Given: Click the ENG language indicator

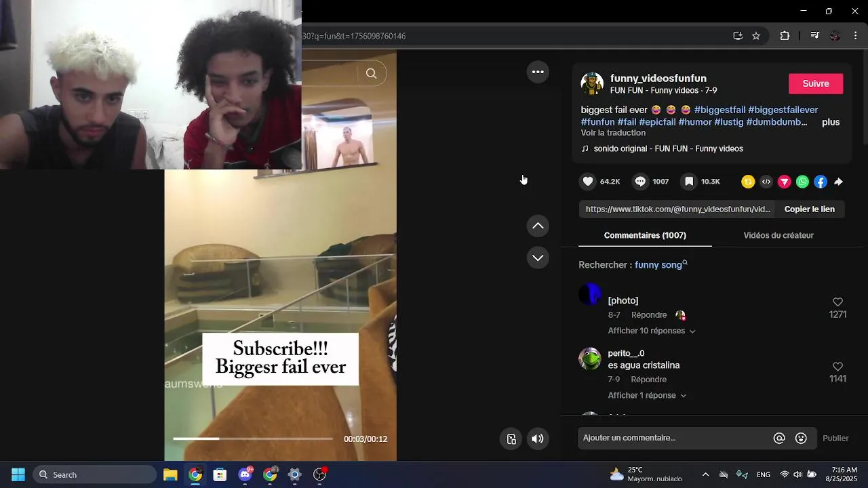Looking at the screenshot, I should pos(763,474).
